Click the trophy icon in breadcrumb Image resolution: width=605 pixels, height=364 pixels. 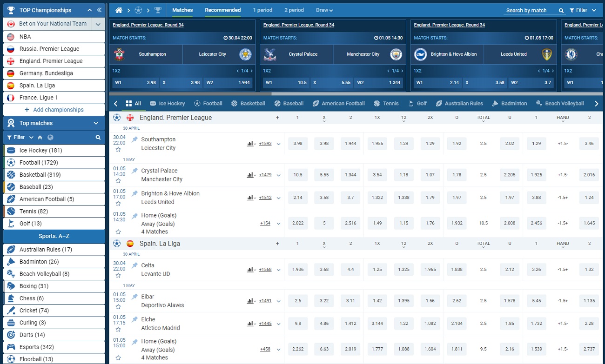[158, 10]
